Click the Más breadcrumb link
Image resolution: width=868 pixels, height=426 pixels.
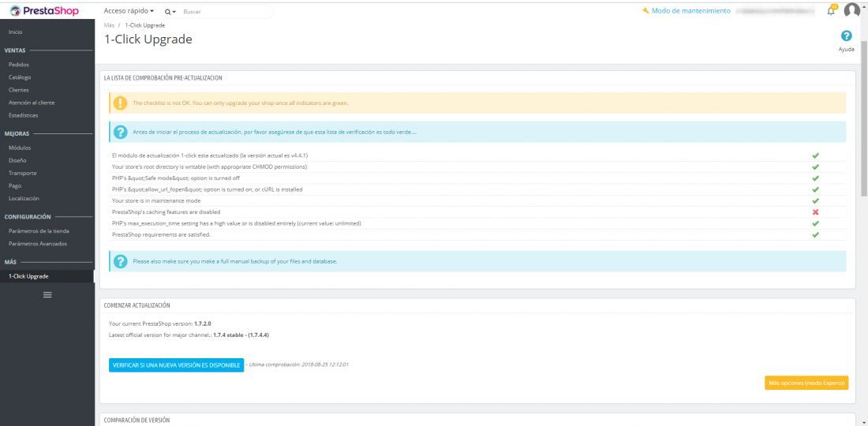click(x=109, y=25)
